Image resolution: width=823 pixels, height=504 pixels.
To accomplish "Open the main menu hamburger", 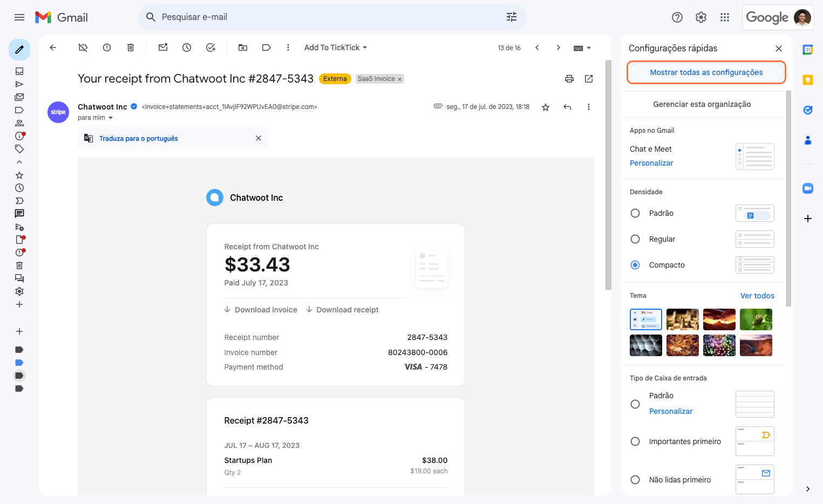I will 19,17.
